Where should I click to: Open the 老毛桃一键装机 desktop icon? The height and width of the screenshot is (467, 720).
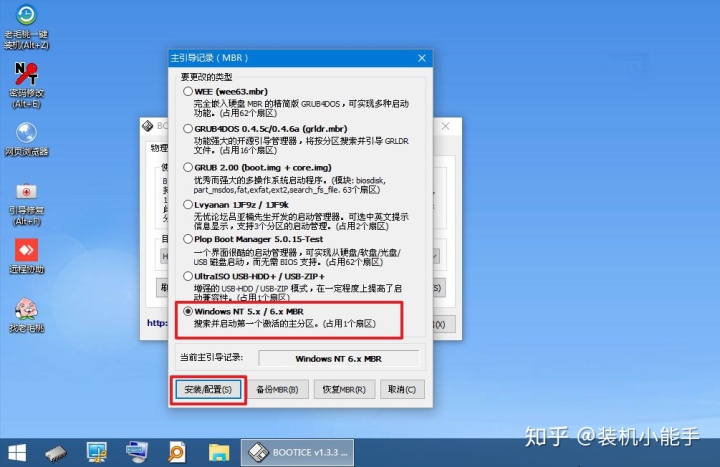pos(26,26)
